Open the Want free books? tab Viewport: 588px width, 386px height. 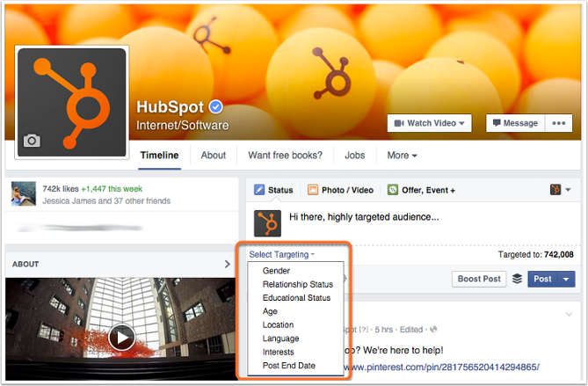(x=285, y=156)
